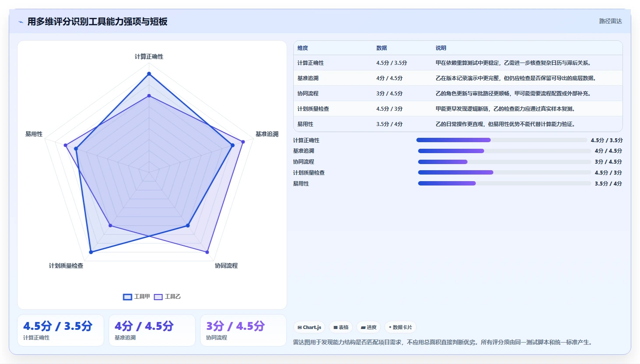The height and width of the screenshot is (364, 640).
Task: Click the 进度 chip
Action: click(x=369, y=327)
